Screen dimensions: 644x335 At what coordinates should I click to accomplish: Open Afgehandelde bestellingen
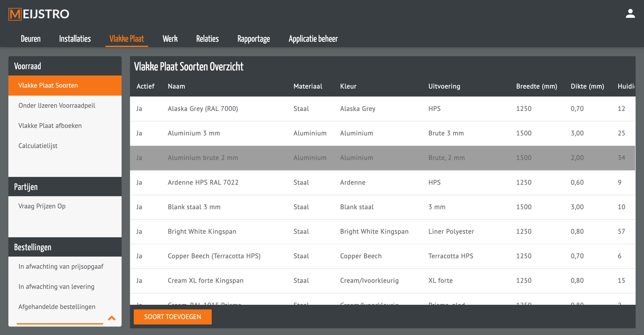click(x=57, y=307)
